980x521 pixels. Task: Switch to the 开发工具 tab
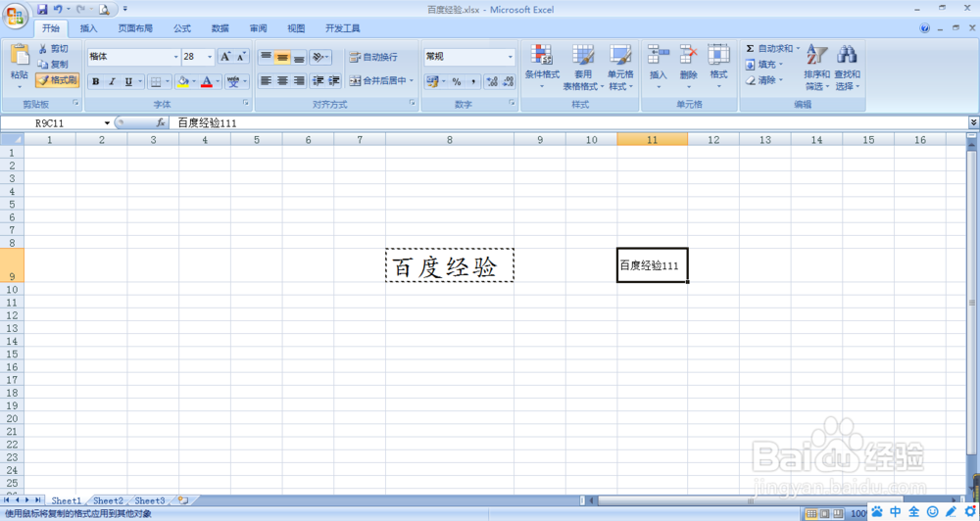[342, 28]
